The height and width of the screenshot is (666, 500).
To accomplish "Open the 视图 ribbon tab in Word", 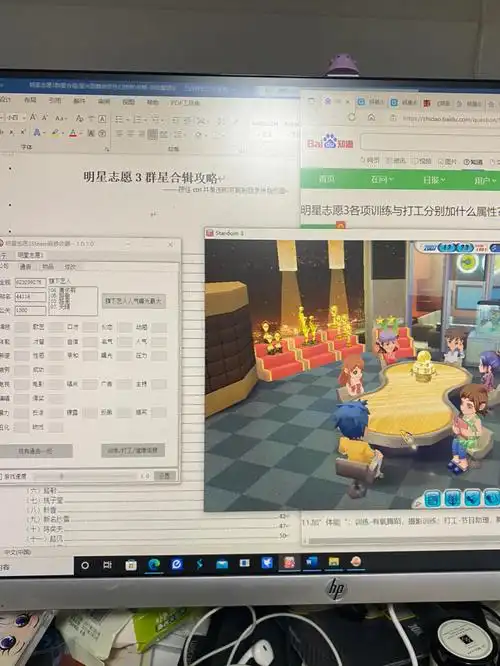I will (128, 102).
